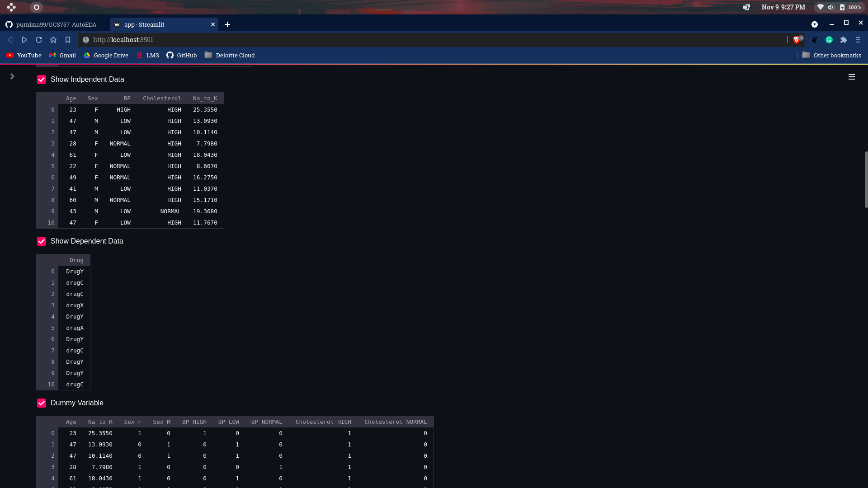The image size is (868, 488).
Task: Open the GitHub bookmark
Action: [182, 55]
